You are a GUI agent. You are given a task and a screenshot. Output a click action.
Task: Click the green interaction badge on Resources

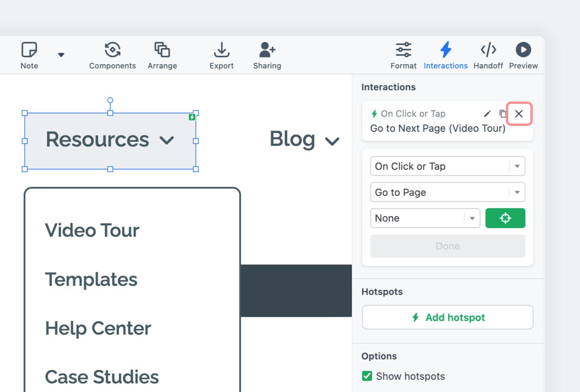pyautogui.click(x=192, y=117)
